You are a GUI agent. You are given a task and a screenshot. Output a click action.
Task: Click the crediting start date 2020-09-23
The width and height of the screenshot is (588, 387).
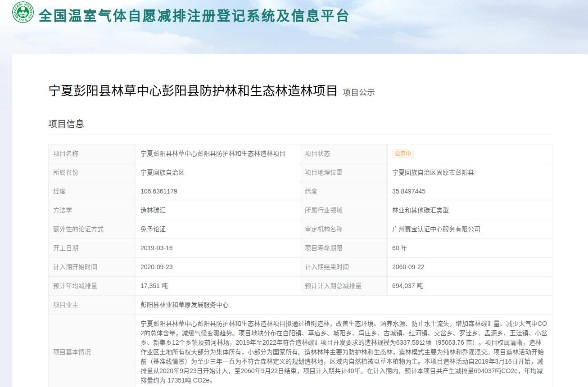coord(156,267)
